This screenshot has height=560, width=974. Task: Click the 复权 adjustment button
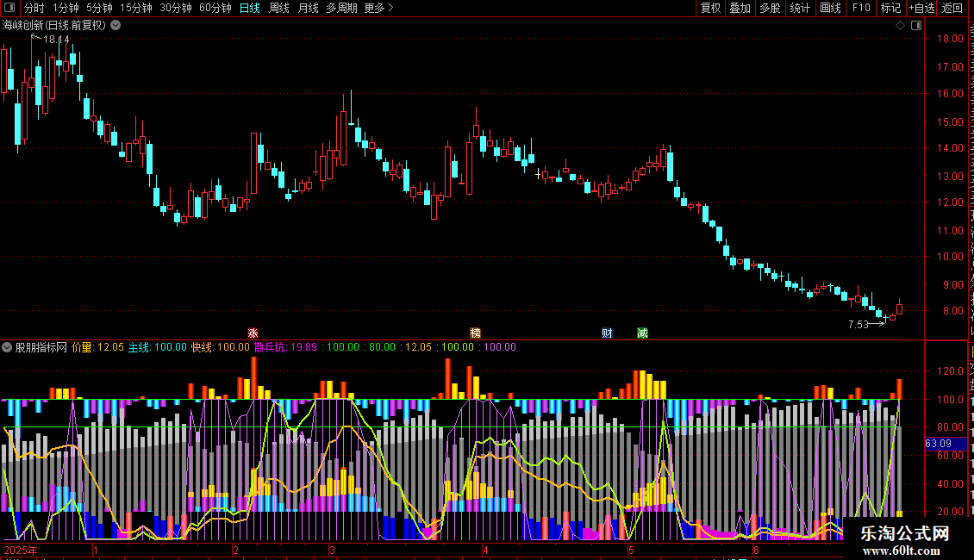[x=710, y=8]
